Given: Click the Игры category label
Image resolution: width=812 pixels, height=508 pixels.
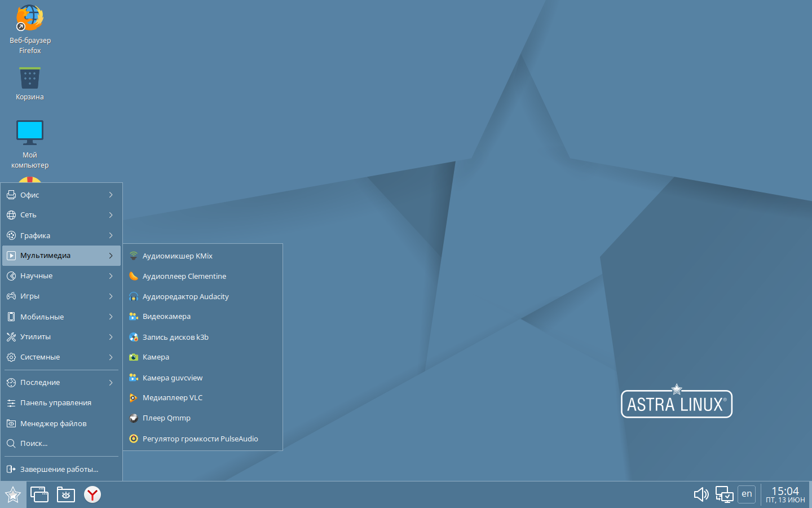Looking at the screenshot, I should [x=30, y=296].
